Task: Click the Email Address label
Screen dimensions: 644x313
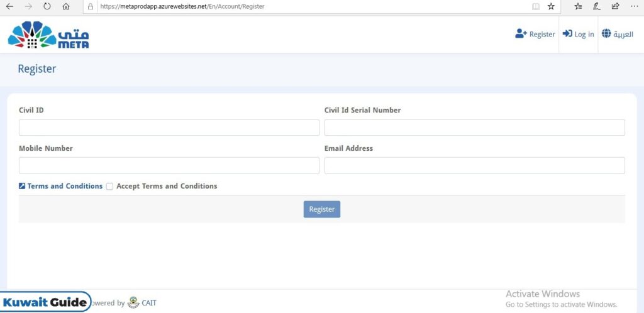Action: click(x=348, y=148)
